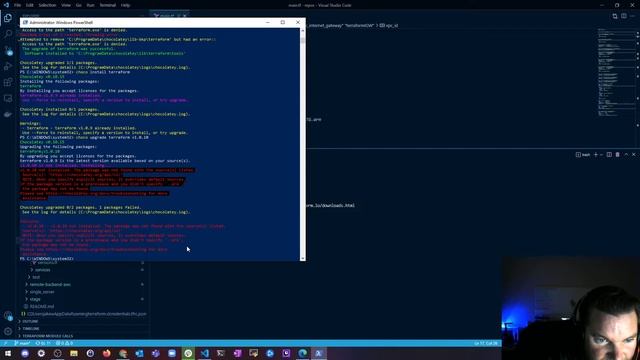Viewport: 640px width, 360px height.
Task: Add a new terminal with plus icon
Action: 596,155
